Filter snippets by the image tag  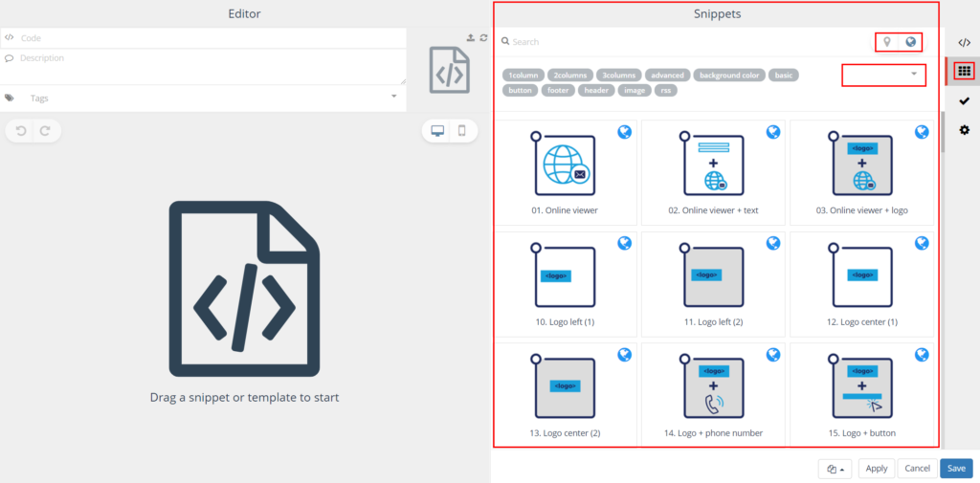click(634, 90)
